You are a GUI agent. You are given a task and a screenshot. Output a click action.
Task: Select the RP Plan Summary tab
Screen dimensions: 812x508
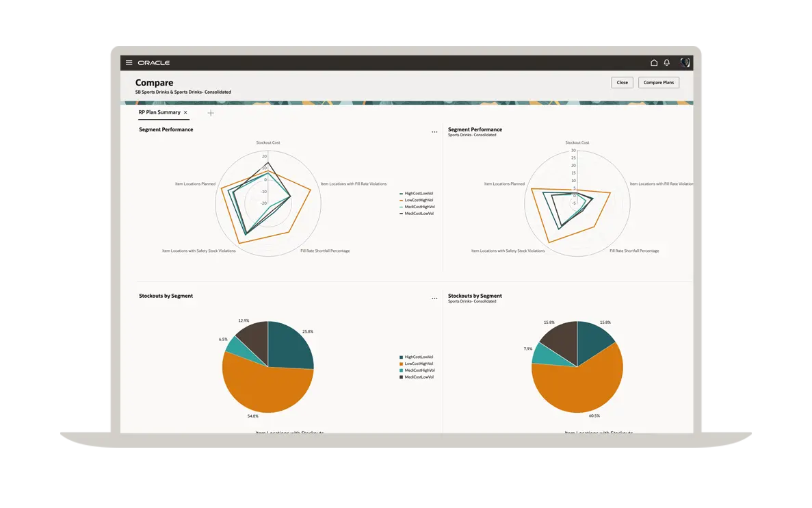coord(159,112)
